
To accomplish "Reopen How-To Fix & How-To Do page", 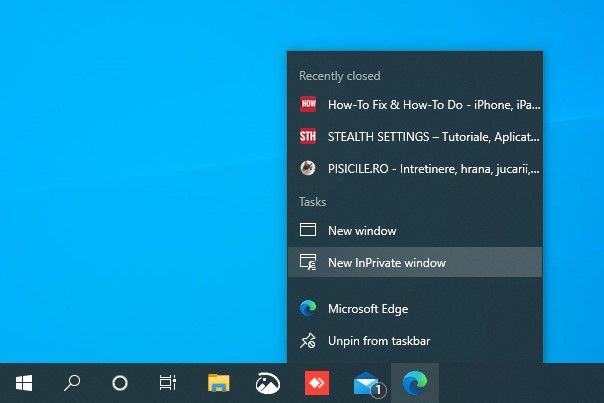I will (x=415, y=104).
